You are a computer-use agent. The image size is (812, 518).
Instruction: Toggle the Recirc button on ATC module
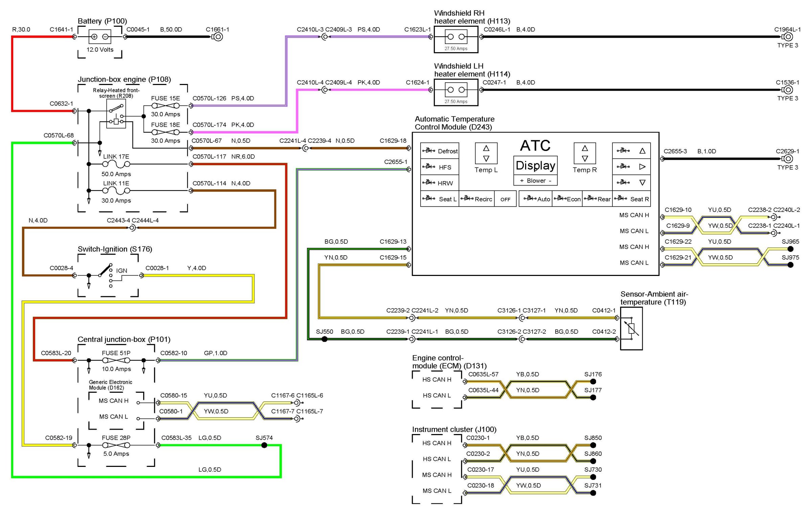(x=476, y=199)
